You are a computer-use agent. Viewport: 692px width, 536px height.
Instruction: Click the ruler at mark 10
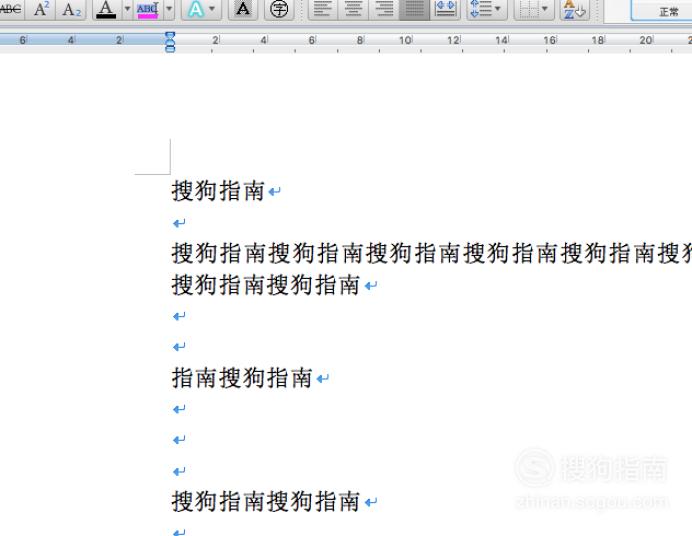(405, 40)
